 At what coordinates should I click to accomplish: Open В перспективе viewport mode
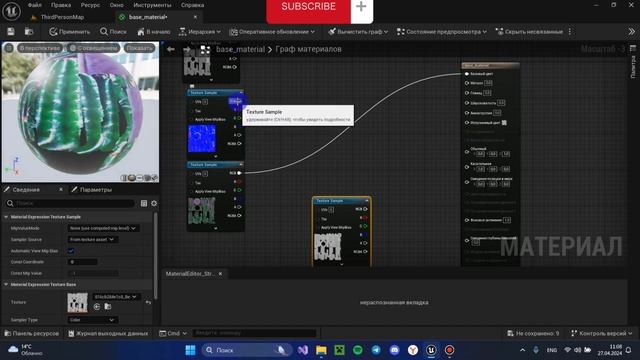tap(40, 48)
